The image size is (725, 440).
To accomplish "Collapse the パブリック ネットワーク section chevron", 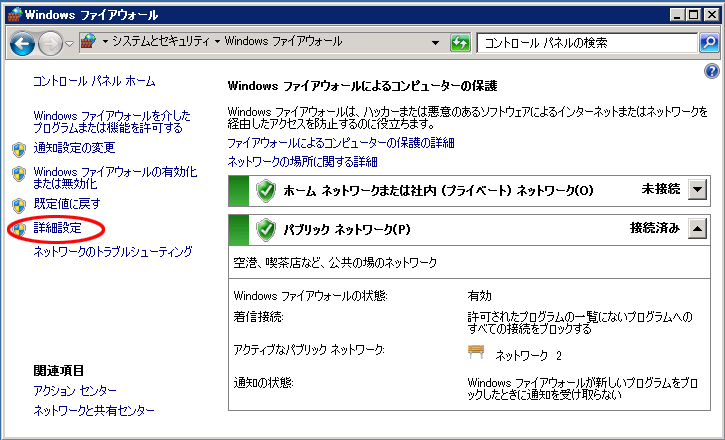I will 698,228.
